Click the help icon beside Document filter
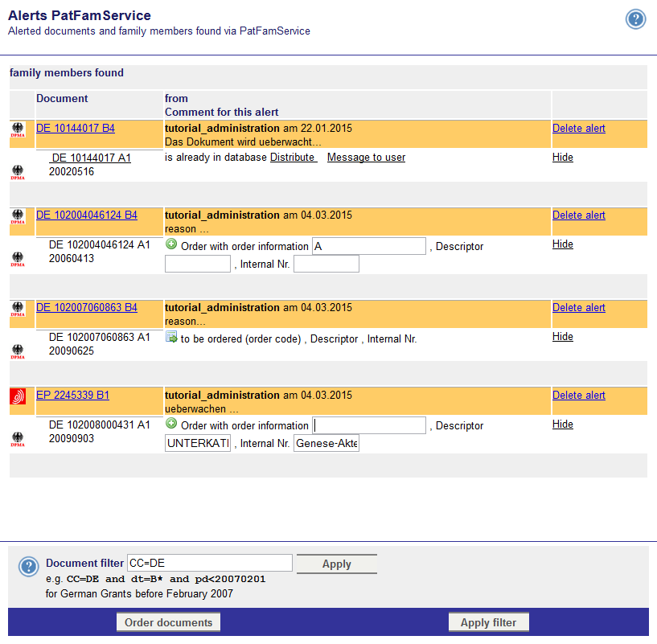Viewport: 657px width, 644px height. tap(28, 567)
